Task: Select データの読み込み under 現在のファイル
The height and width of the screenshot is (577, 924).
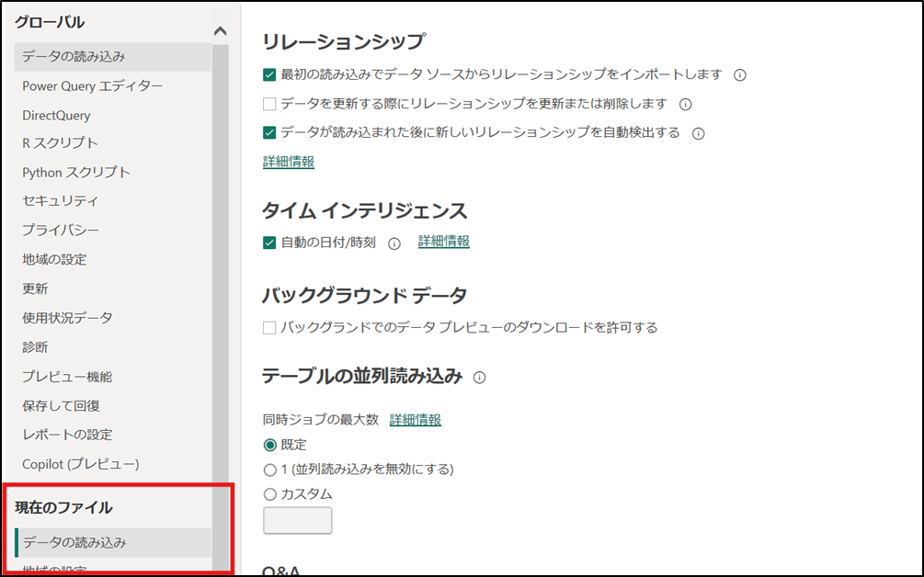Action: click(74, 542)
